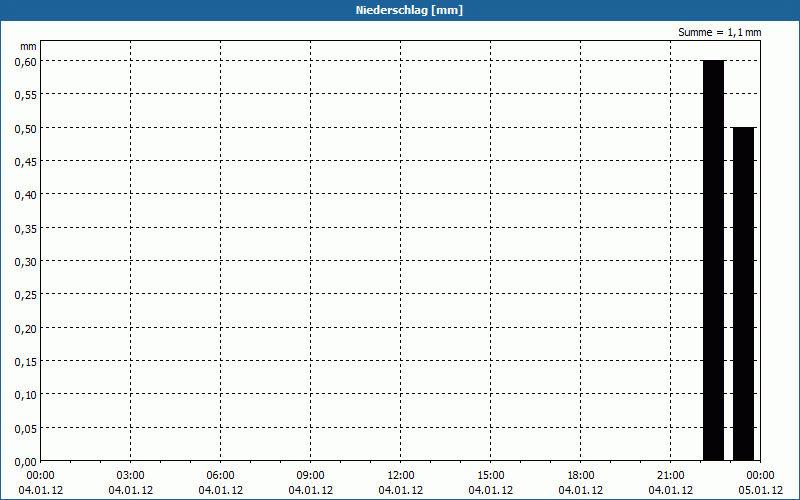Click the 15:00 time axis label
The image size is (800, 500).
491,475
